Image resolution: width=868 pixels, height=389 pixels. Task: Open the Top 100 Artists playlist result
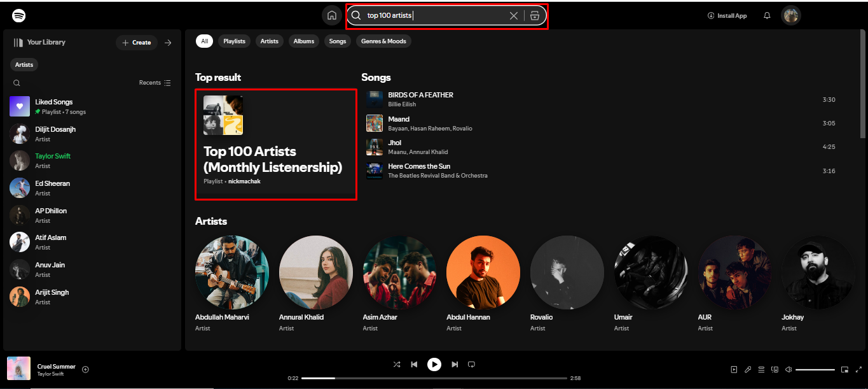(275, 144)
